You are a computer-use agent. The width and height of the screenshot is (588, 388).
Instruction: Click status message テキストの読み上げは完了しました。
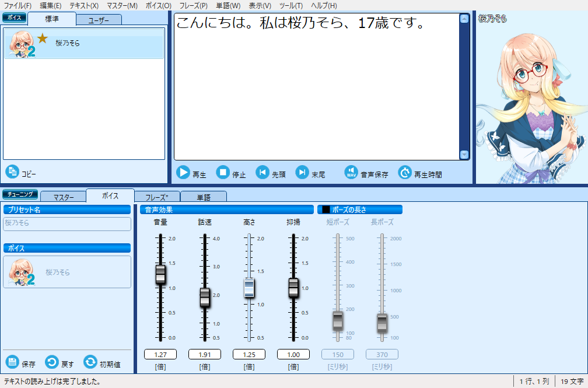pyautogui.click(x=52, y=382)
